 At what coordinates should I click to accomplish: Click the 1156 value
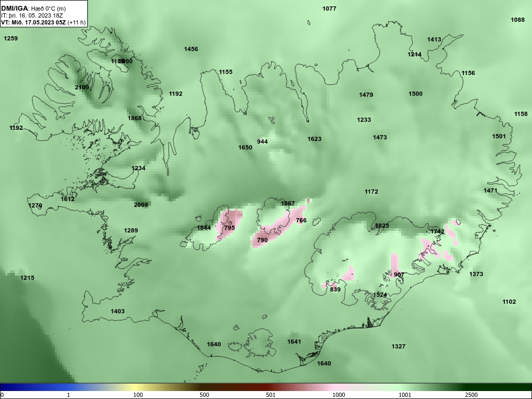tap(468, 73)
